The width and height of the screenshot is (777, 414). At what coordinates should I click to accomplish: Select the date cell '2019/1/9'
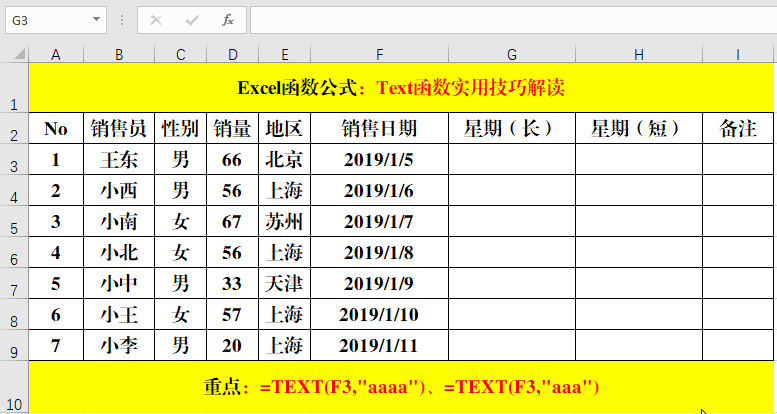[380, 283]
